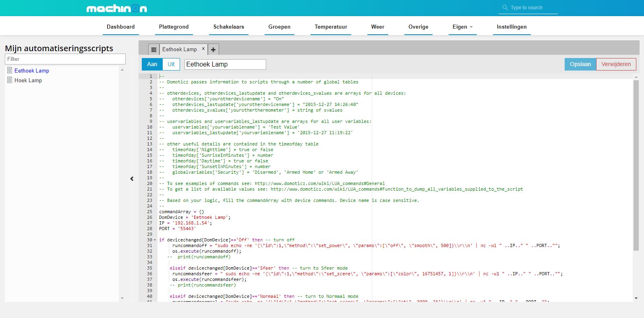Click editor scrollbar up arrow
The width and height of the screenshot is (644, 318).
(636, 77)
